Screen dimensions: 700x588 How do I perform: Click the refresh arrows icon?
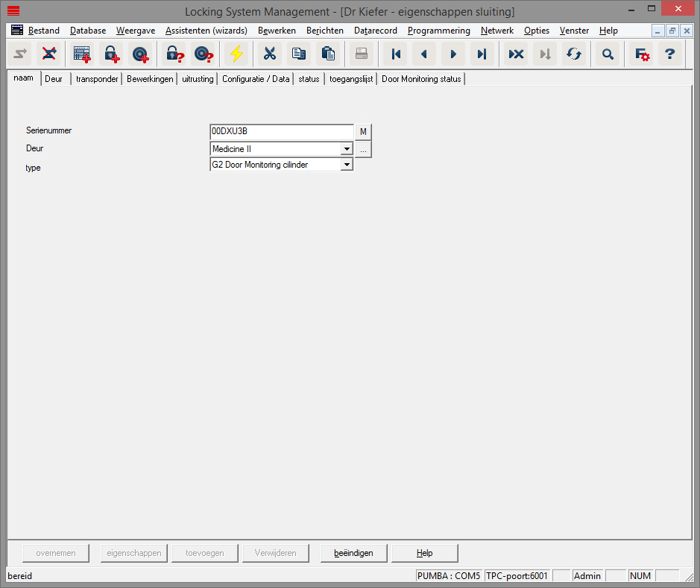(573, 54)
